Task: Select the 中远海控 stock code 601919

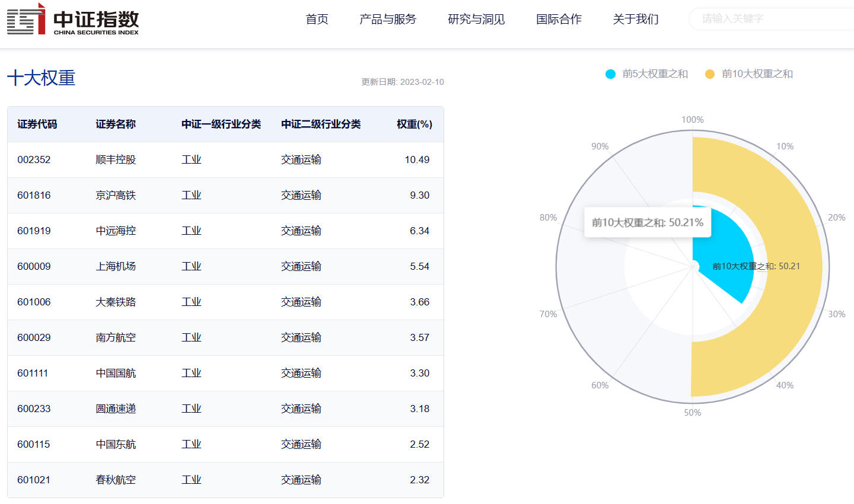Action: 34,231
